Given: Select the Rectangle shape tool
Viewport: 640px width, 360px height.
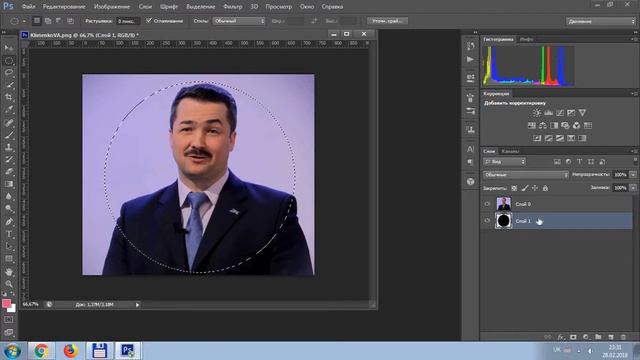Looking at the screenshot, I should click(x=9, y=259).
